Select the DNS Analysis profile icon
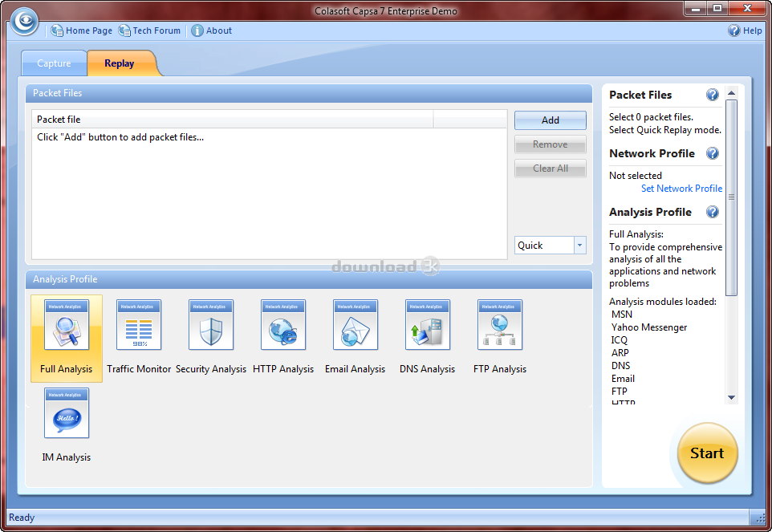Viewport: 772px width, 532px height. click(x=428, y=325)
